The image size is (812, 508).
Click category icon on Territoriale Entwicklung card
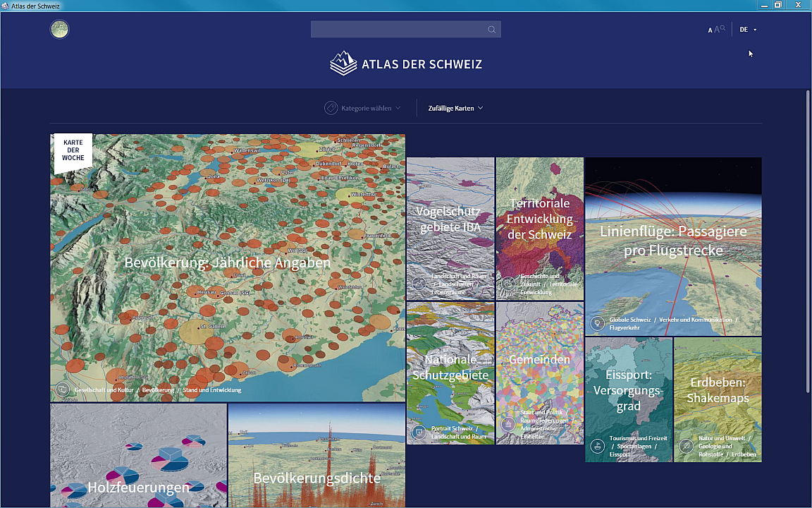click(508, 284)
